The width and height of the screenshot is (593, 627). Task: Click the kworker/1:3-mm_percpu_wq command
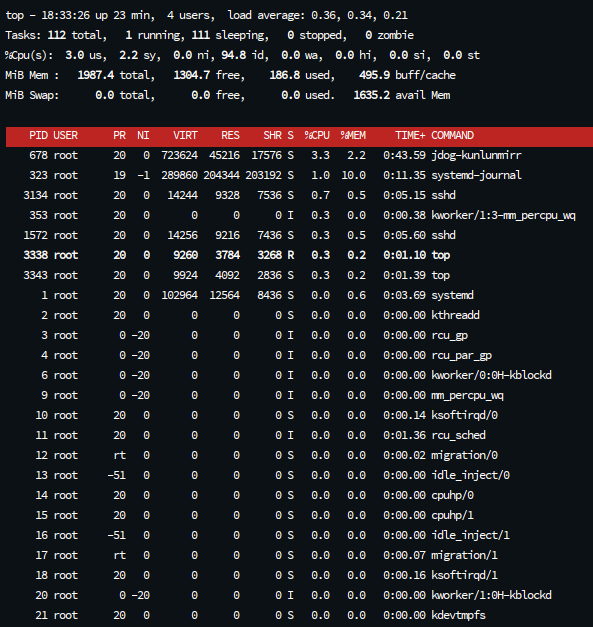coord(503,216)
